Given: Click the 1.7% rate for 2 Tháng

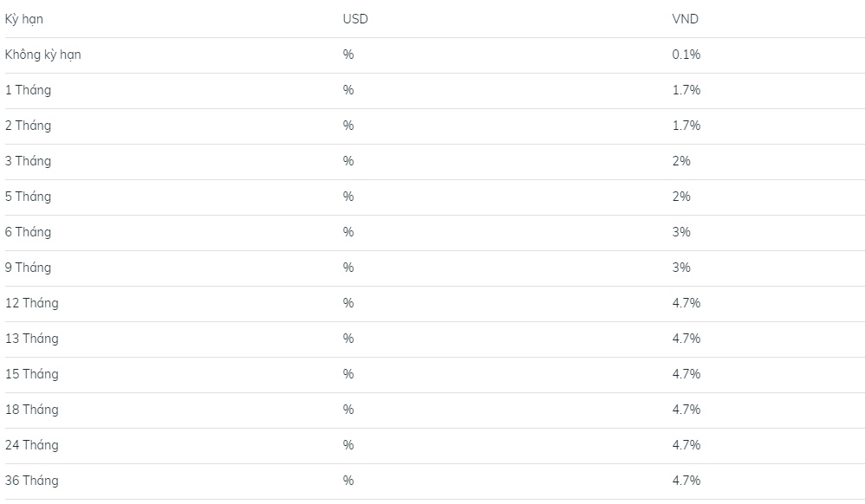Looking at the screenshot, I should pos(686,126).
